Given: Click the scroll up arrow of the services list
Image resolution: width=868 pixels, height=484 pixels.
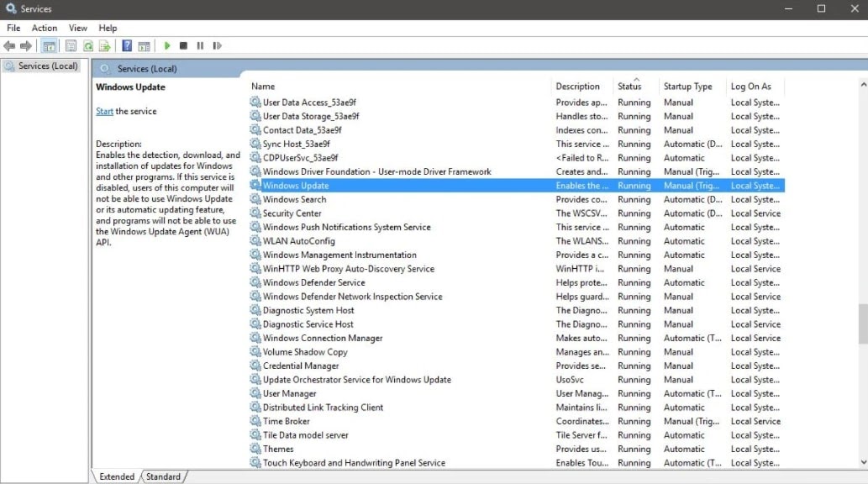Looking at the screenshot, I should coord(863,85).
